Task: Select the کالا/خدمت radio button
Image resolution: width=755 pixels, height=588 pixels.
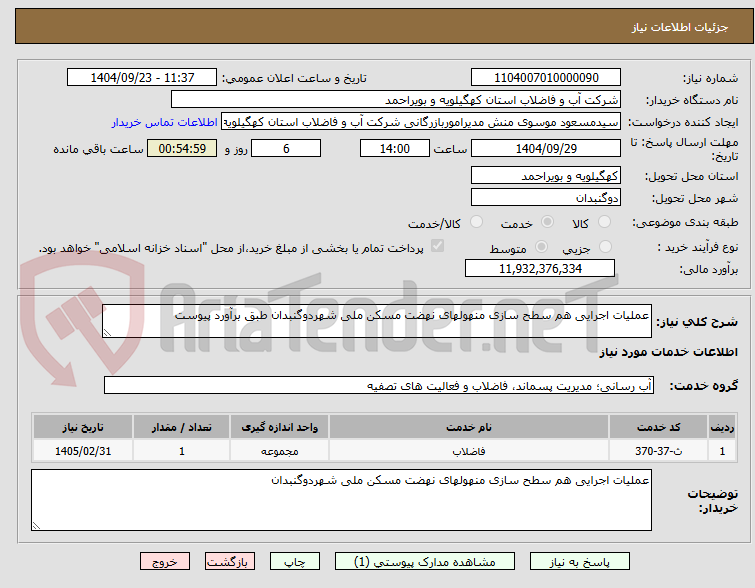Action: pyautogui.click(x=476, y=222)
